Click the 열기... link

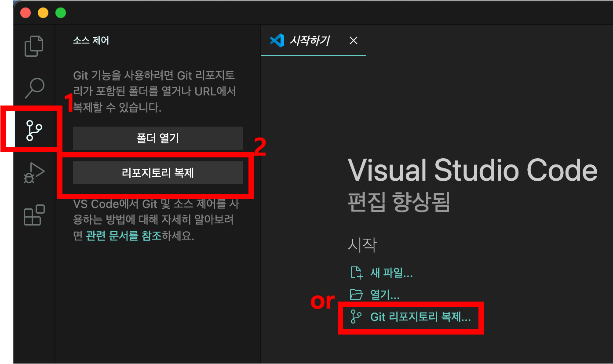(385, 295)
